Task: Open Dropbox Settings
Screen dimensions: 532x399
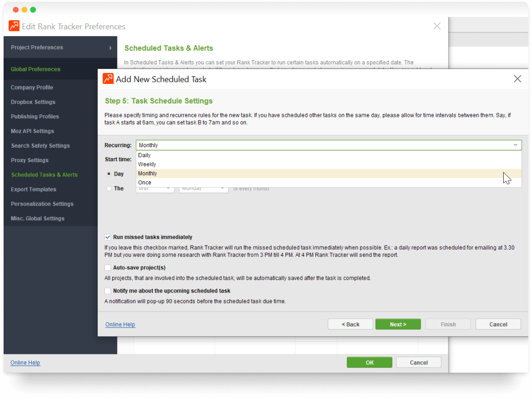Action: coord(33,102)
